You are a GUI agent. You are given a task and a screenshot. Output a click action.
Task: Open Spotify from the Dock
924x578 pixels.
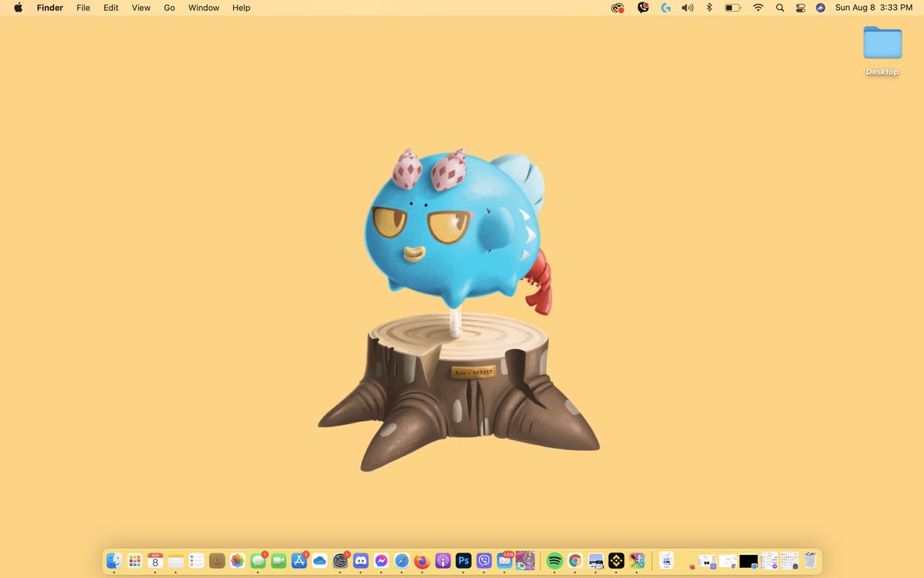(x=554, y=560)
